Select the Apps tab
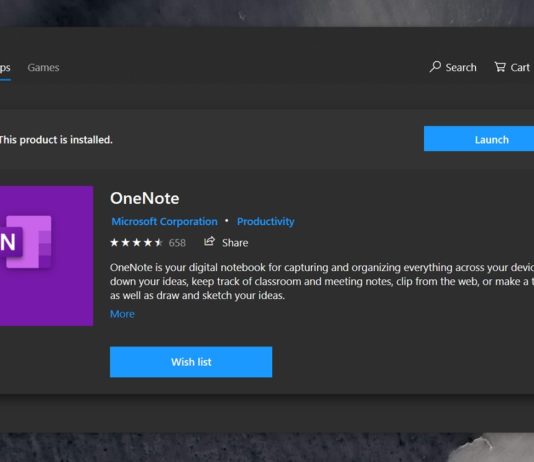The image size is (534, 462). click(x=5, y=68)
